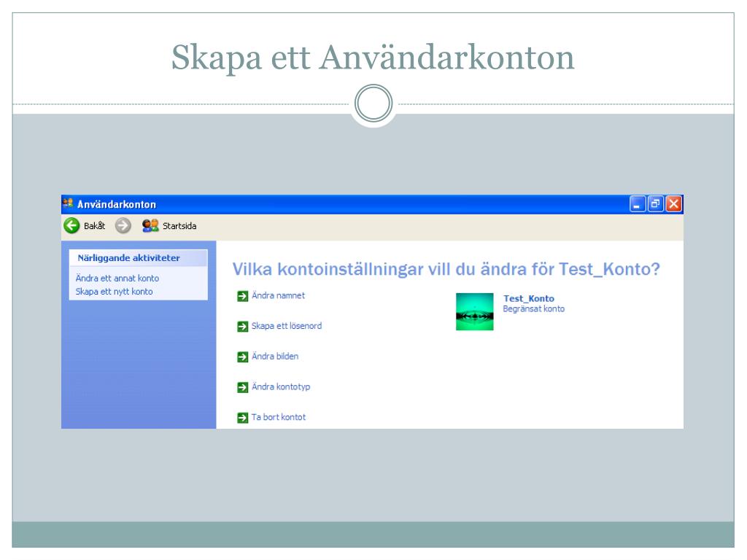
Task: Click the Användarkonton title bar icon
Action: click(x=68, y=203)
